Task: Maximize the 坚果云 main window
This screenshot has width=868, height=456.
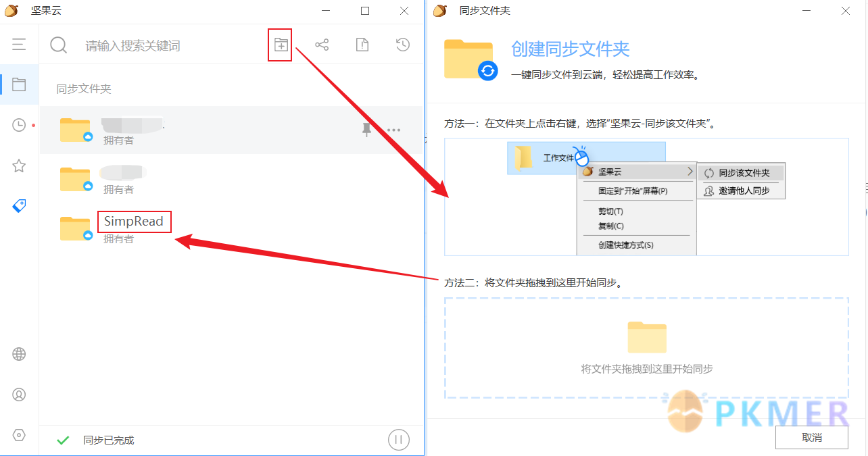Action: click(x=365, y=11)
